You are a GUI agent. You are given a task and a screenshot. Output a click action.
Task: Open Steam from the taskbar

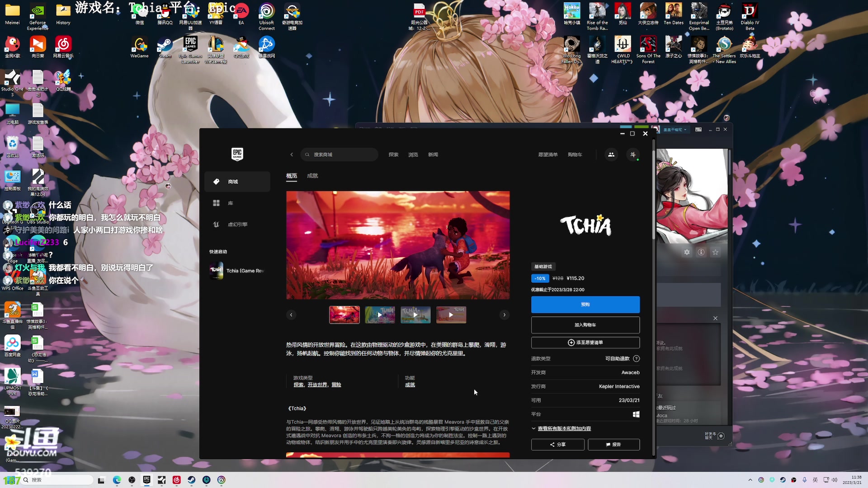pos(192,480)
